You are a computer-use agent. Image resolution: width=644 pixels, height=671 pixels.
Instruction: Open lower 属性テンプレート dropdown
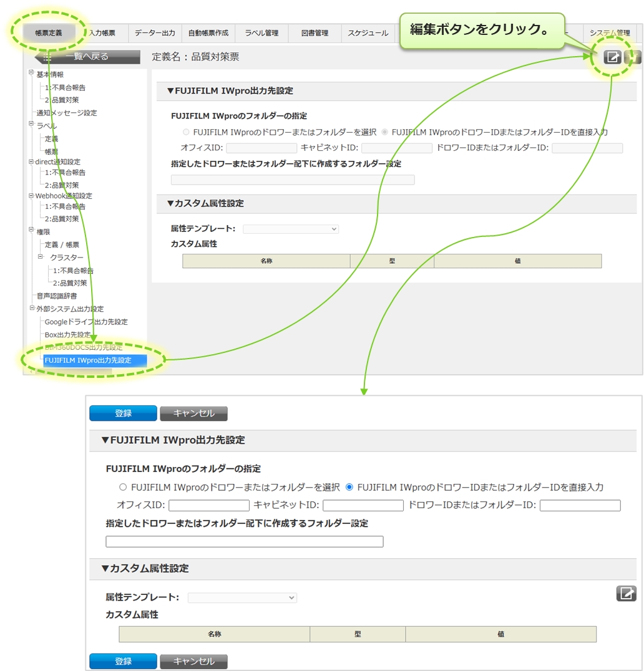click(x=242, y=598)
